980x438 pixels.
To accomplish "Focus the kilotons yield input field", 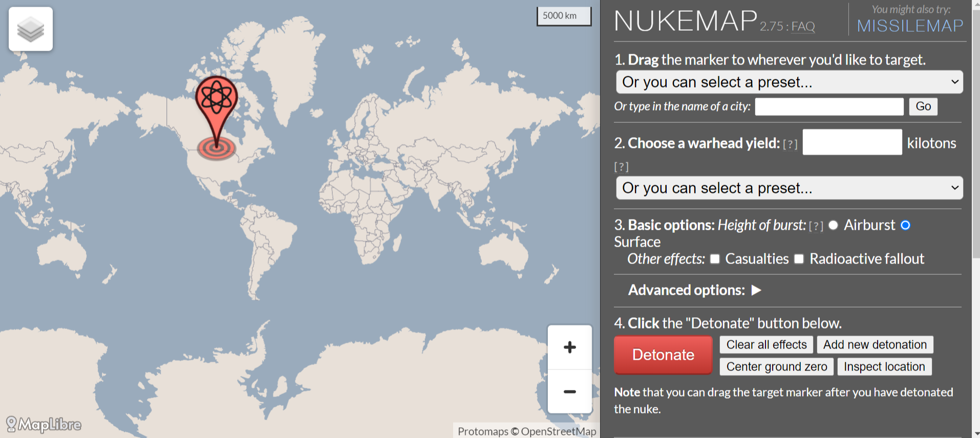I will [852, 142].
